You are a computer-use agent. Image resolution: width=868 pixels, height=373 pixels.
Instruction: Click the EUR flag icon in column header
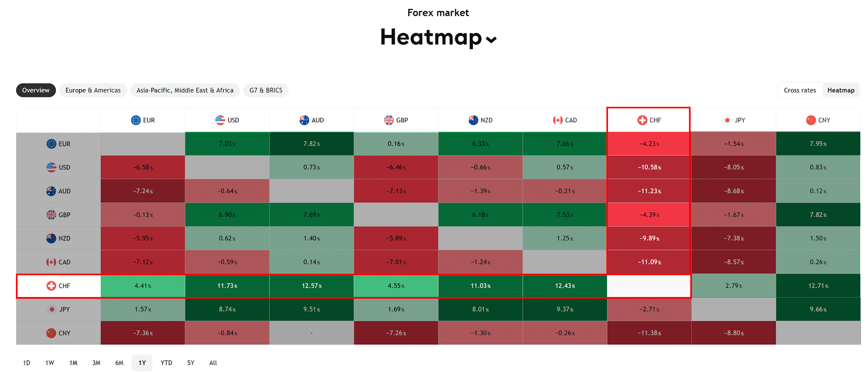point(136,120)
